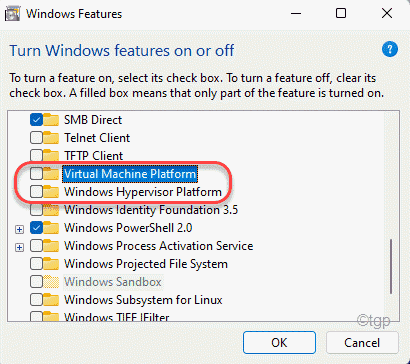
Task: Click the Windows Projected File System folder icon
Action: (51, 263)
